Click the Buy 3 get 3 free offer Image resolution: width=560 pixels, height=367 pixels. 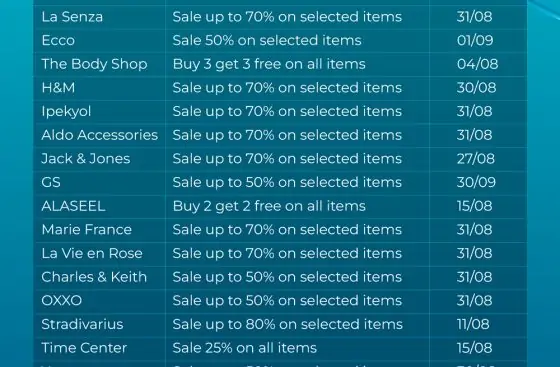(269, 64)
